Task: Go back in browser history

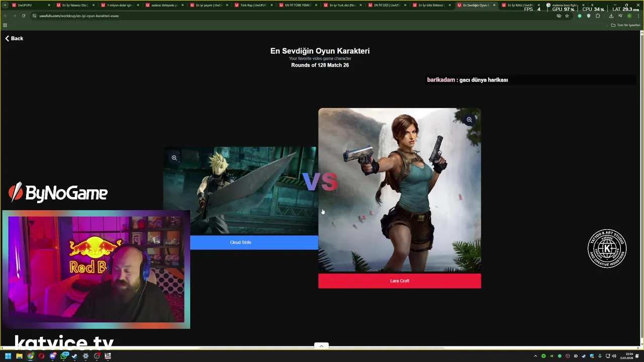Action: 6,16
